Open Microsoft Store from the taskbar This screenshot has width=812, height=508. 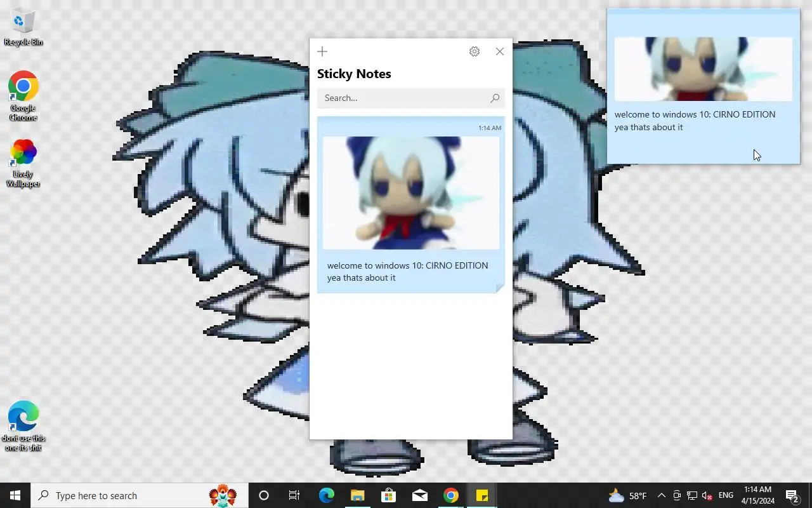tap(388, 495)
